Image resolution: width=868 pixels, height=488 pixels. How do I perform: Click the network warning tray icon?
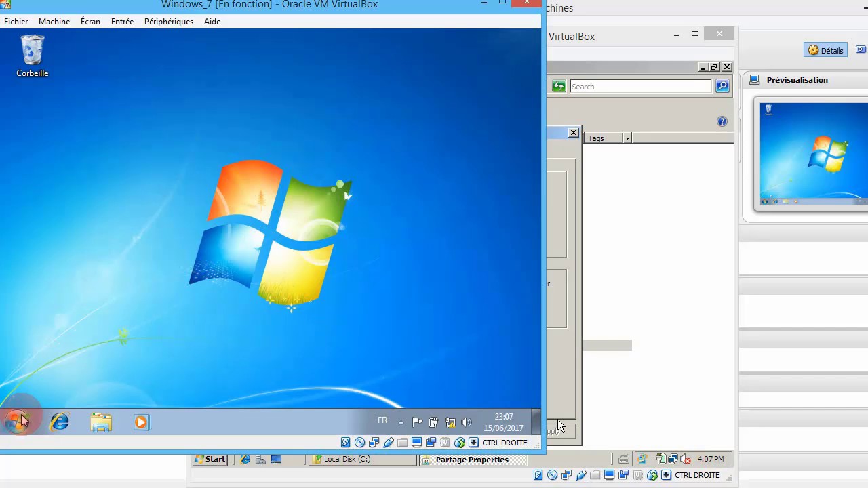click(x=450, y=422)
